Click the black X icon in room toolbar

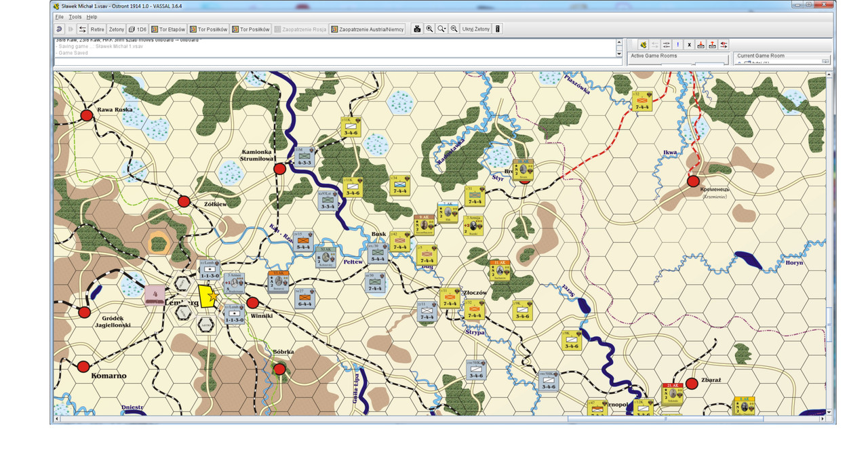click(689, 45)
